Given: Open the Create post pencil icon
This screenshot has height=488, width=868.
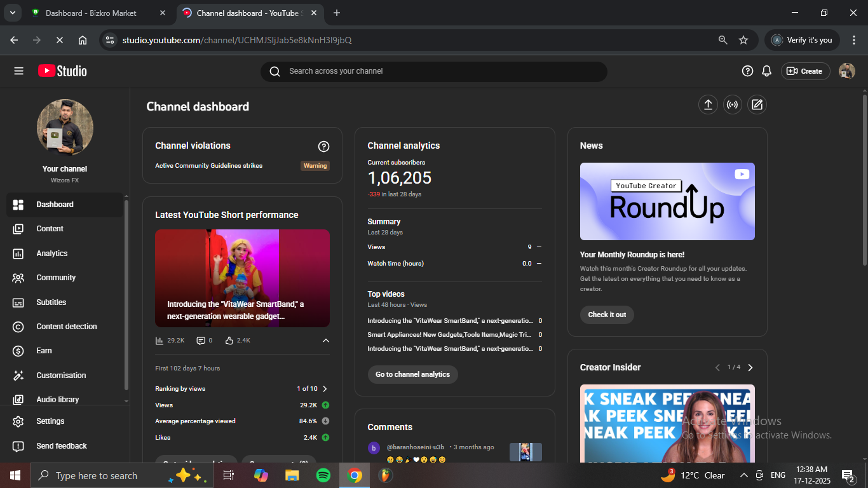Looking at the screenshot, I should click(756, 105).
